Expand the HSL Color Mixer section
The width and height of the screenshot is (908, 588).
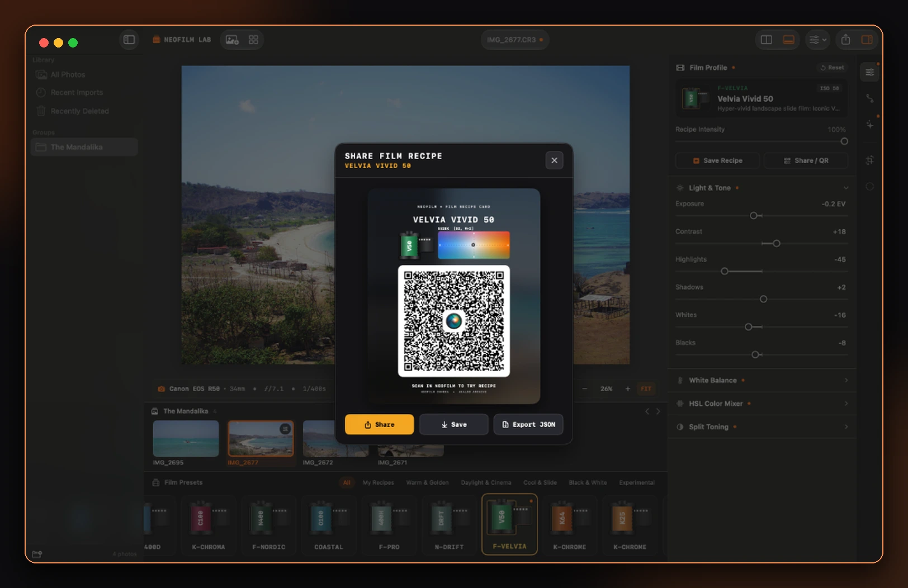(x=762, y=404)
